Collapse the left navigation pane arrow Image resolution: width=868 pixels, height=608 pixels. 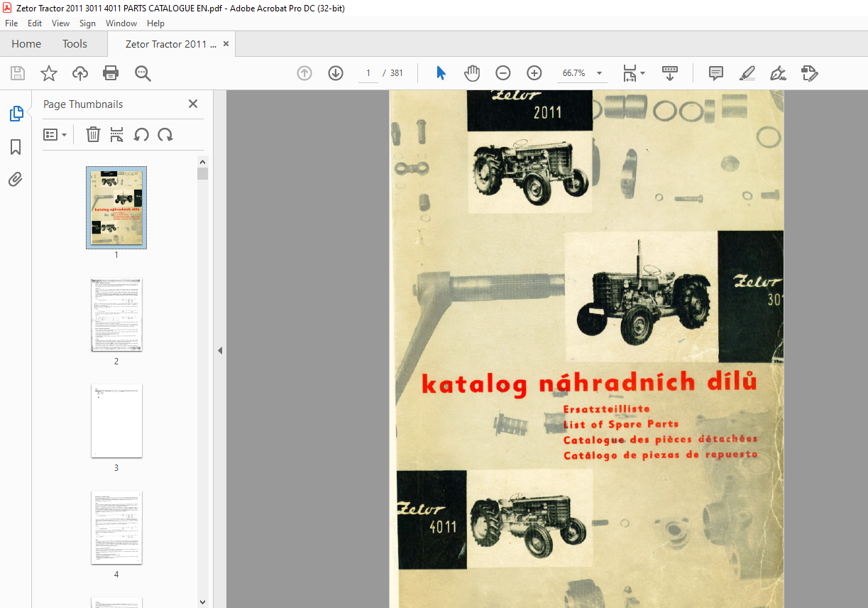[220, 350]
